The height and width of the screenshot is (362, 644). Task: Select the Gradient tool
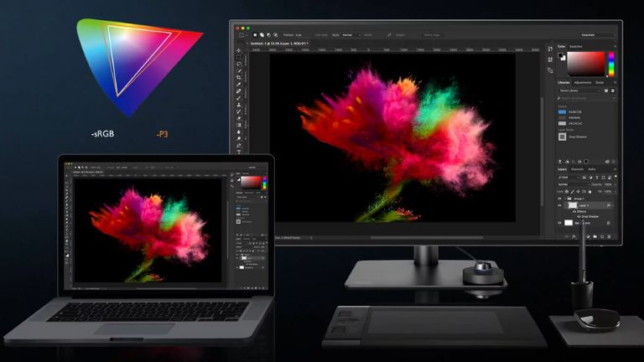239,125
